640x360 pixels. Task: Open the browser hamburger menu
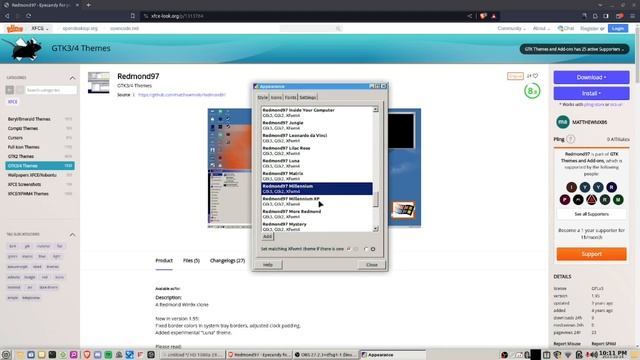[x=632, y=16]
